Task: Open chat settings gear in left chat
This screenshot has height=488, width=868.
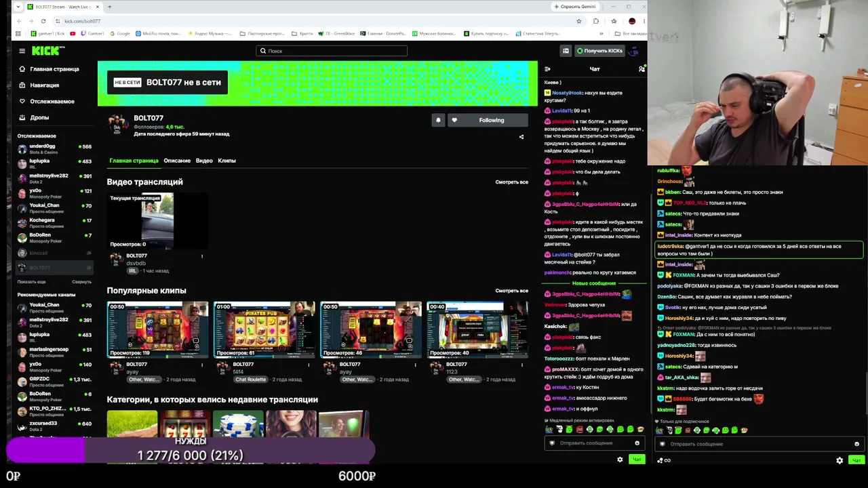Action: click(620, 460)
